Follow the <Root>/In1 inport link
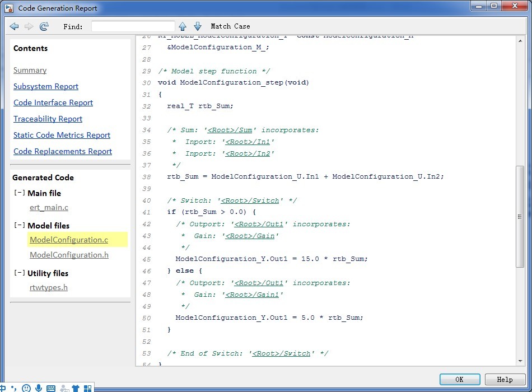Viewport: 532px width, 392px height. (x=248, y=142)
